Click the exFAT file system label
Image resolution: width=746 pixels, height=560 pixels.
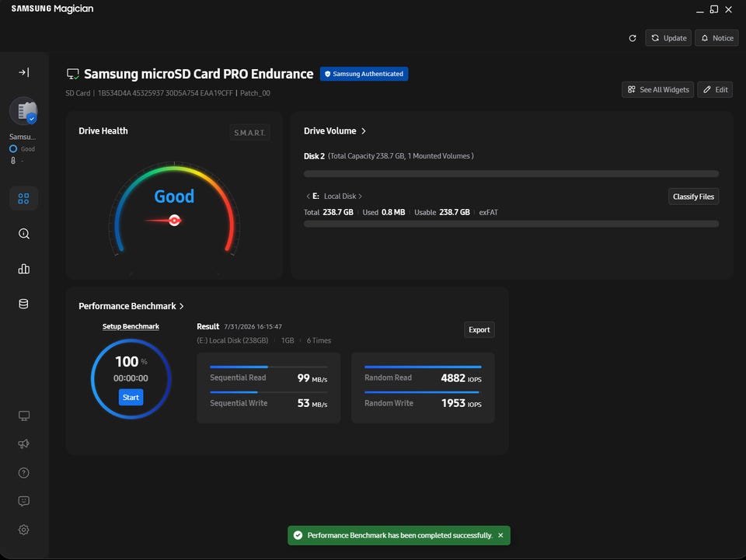[488, 213]
